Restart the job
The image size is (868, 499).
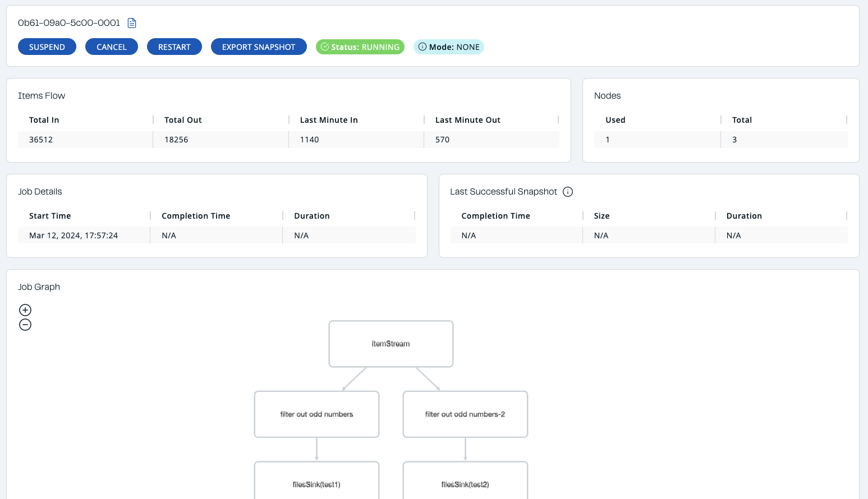point(174,47)
